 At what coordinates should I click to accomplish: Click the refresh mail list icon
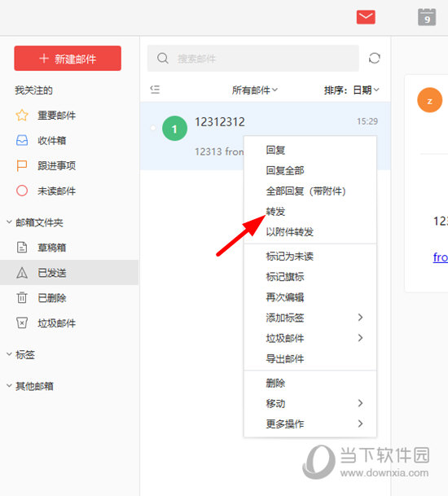pyautogui.click(x=374, y=58)
